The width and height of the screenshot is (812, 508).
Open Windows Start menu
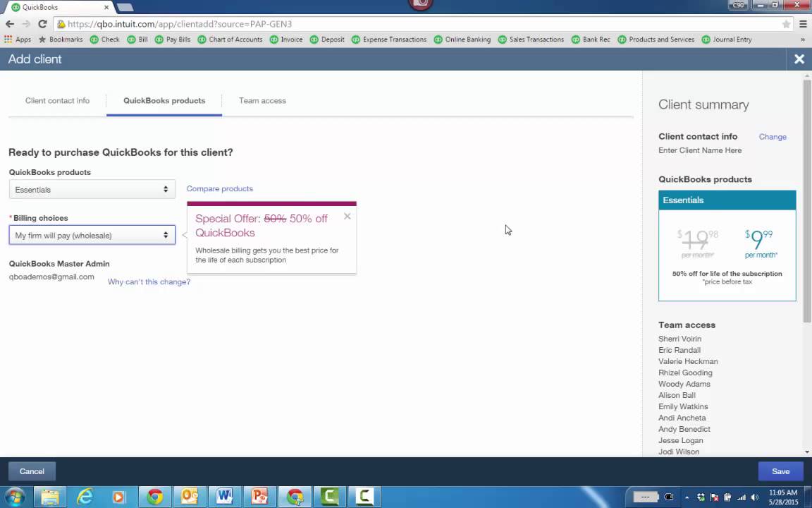coord(15,497)
